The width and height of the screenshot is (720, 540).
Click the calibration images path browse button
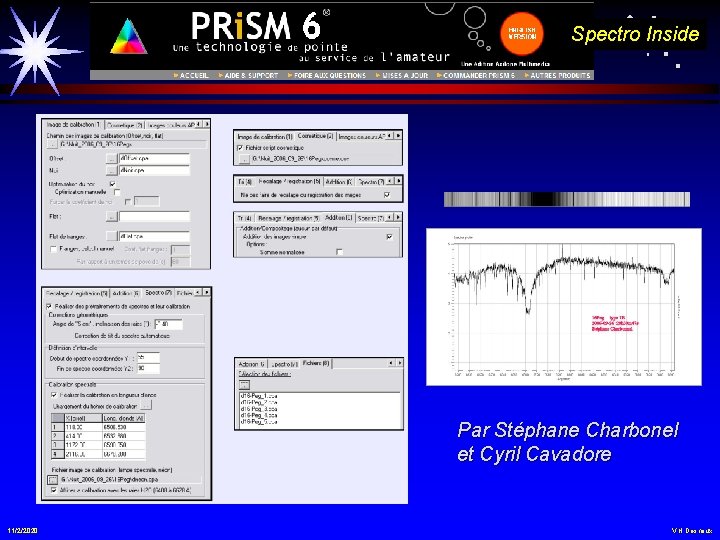point(52,145)
